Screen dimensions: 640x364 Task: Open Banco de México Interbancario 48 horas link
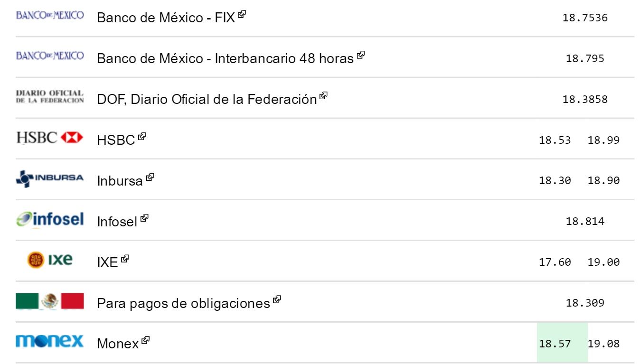(x=225, y=59)
